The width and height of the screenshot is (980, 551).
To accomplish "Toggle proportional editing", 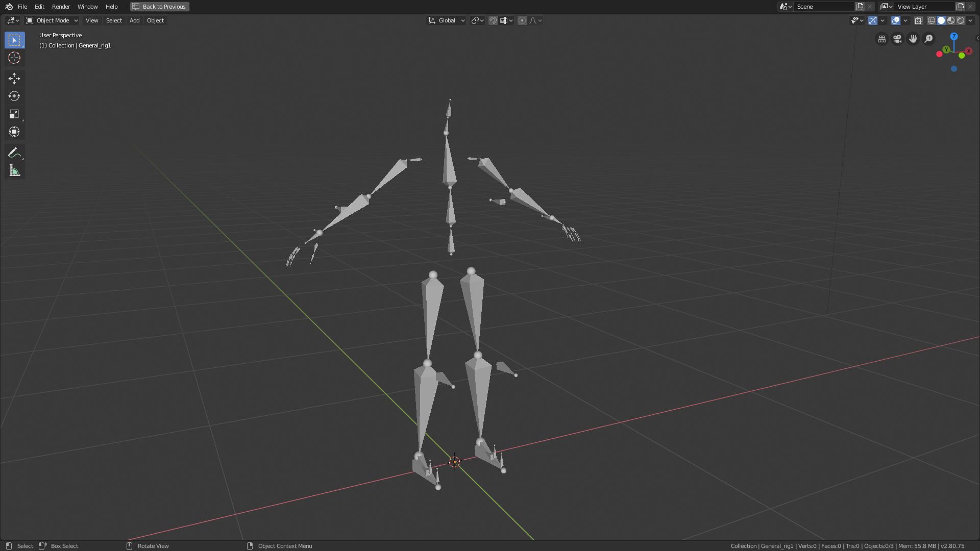I will [522, 20].
